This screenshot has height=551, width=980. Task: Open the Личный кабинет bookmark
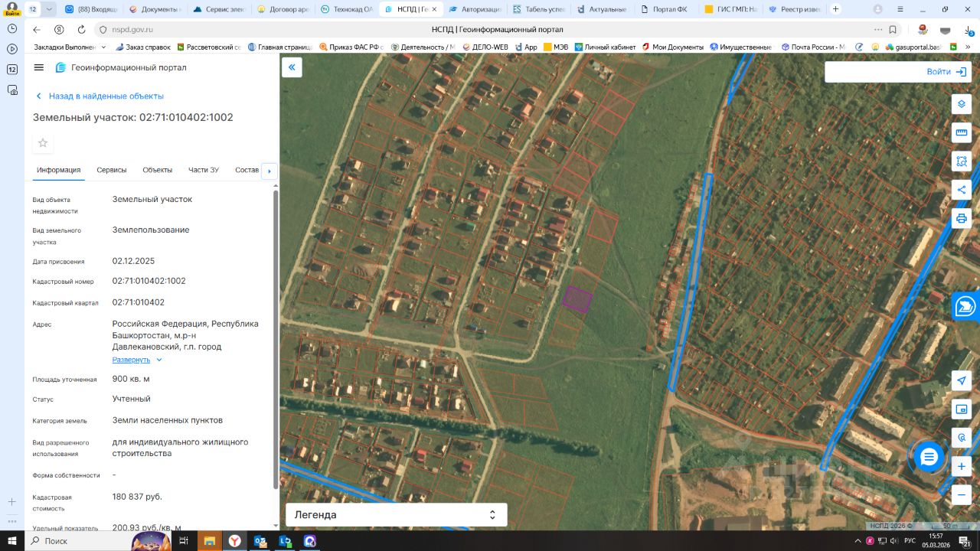tap(605, 47)
